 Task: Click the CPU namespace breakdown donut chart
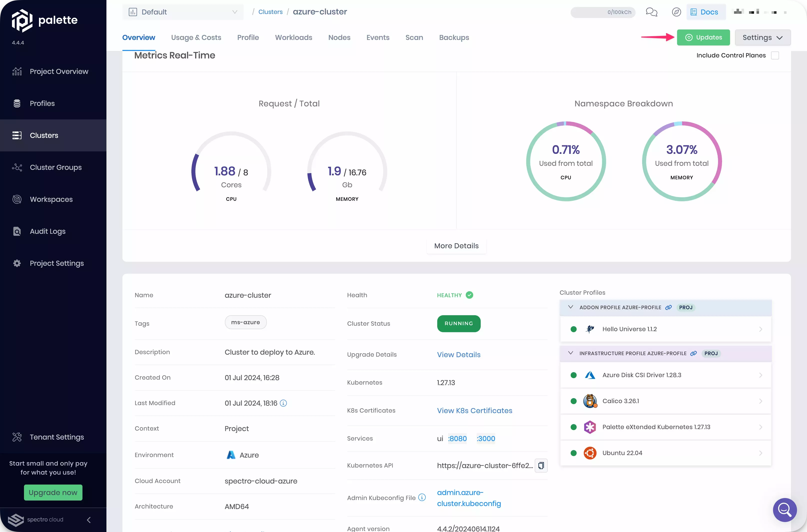(566, 161)
